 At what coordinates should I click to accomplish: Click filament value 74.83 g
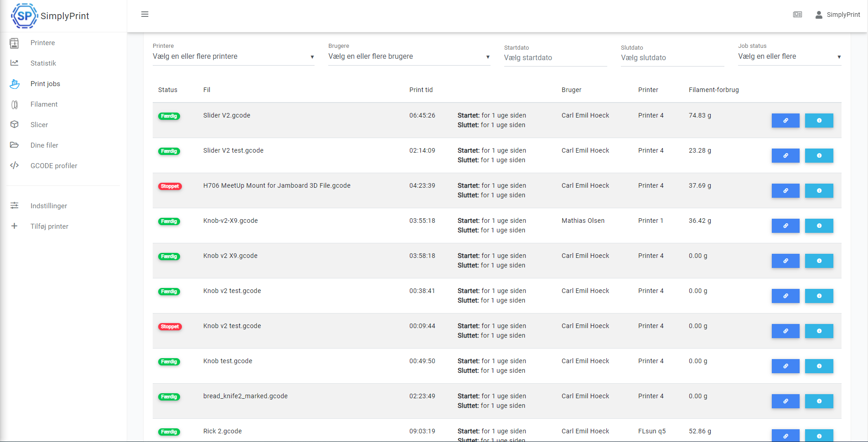point(700,115)
